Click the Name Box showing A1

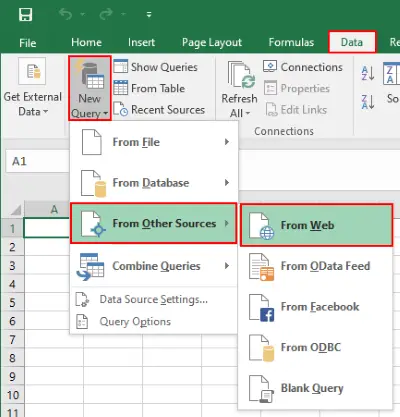(x=37, y=161)
